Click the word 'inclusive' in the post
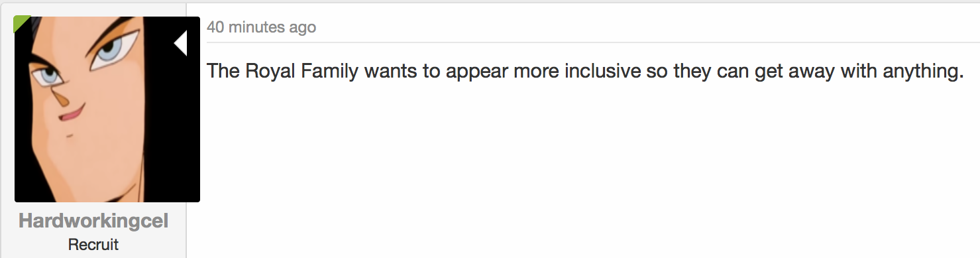 coord(604,71)
